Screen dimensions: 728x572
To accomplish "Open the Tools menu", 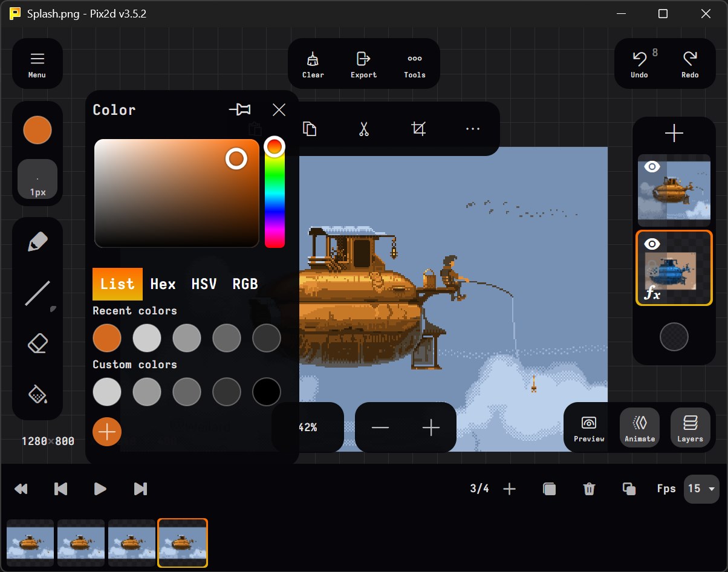I will point(415,64).
